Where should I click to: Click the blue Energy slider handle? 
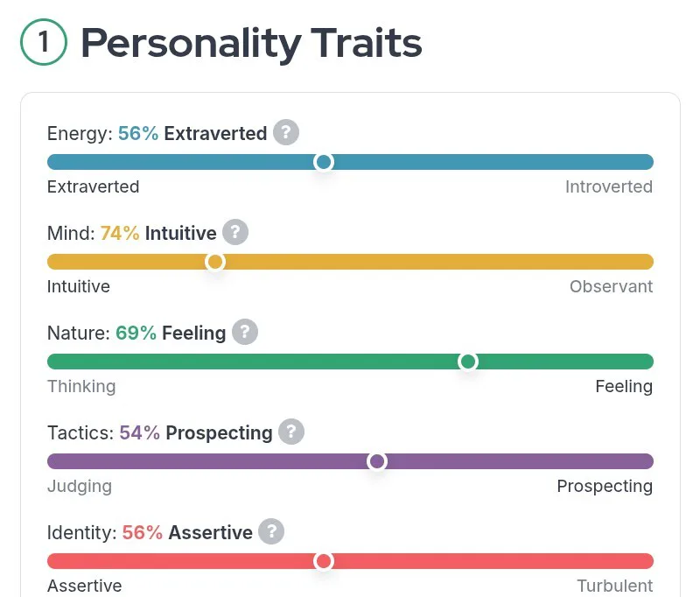[x=324, y=162]
